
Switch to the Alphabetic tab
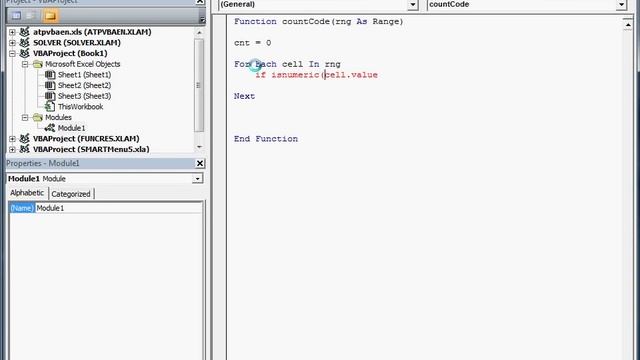click(x=27, y=193)
